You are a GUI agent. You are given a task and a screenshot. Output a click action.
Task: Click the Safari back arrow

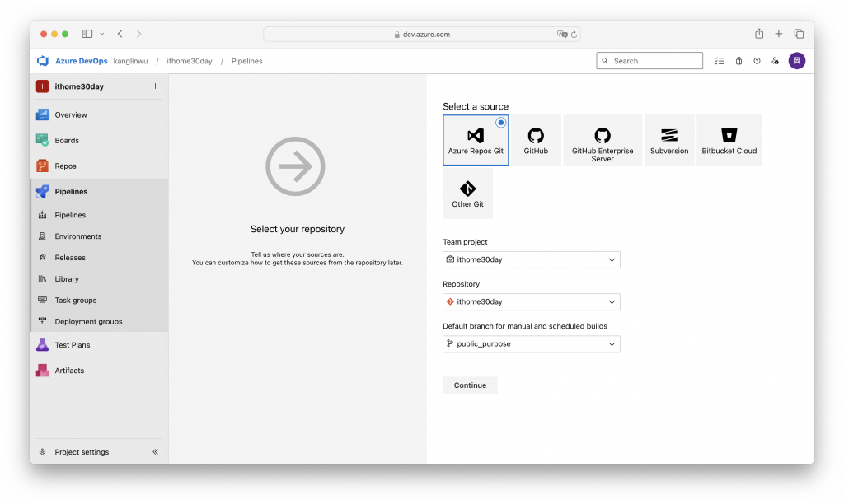(x=120, y=34)
